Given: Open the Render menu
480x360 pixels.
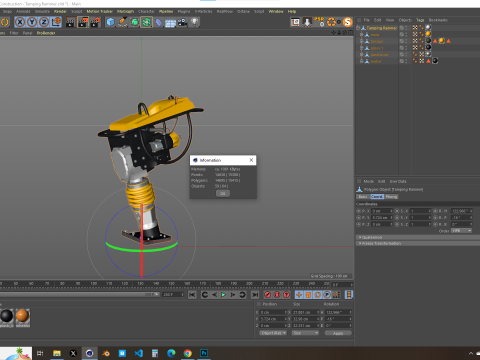Looking at the screenshot, I should [60, 11].
